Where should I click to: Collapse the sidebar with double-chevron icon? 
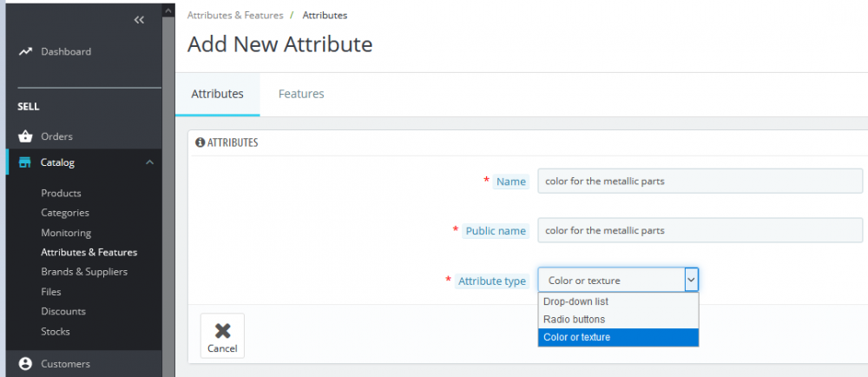[x=139, y=20]
